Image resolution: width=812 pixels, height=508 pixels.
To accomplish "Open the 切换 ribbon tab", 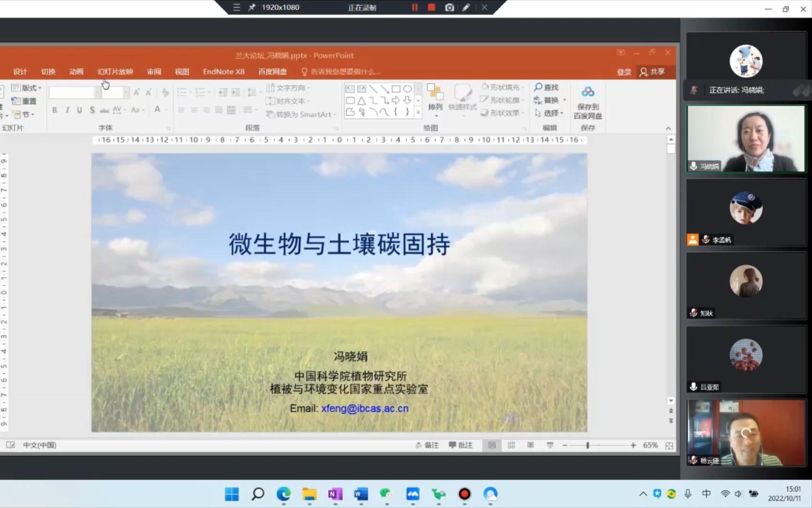I will [x=48, y=71].
